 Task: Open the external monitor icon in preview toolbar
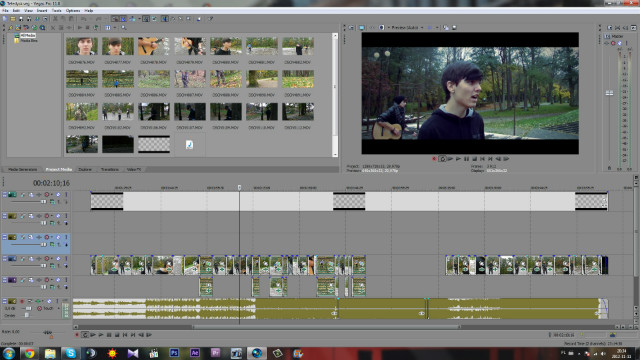pyautogui.click(x=362, y=28)
